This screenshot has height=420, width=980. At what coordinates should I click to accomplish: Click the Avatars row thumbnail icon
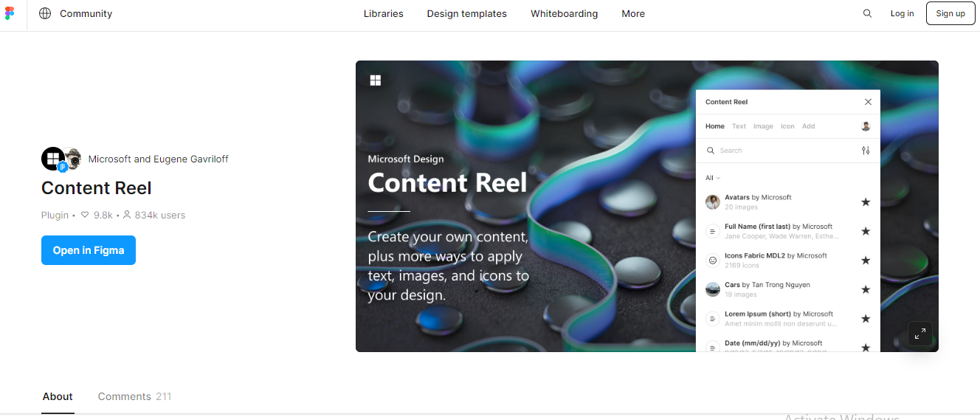(x=713, y=202)
